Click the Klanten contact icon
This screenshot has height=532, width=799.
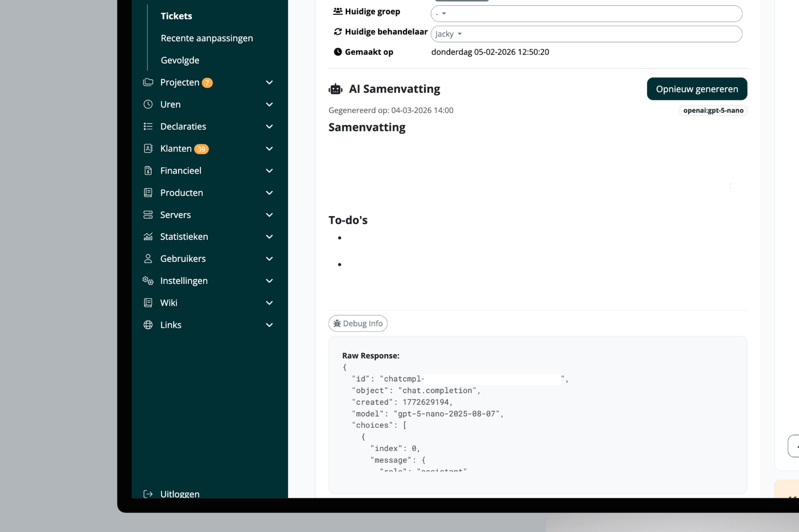point(148,148)
